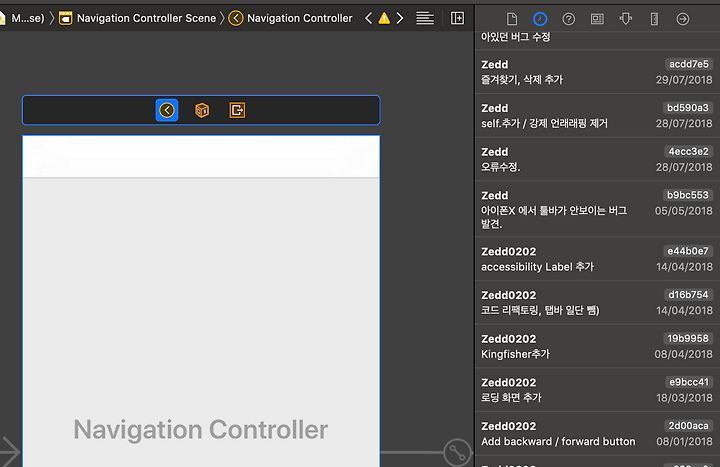This screenshot has height=467, width=720.
Task: Select commit e9bcc41 hash badge
Action: tap(688, 382)
